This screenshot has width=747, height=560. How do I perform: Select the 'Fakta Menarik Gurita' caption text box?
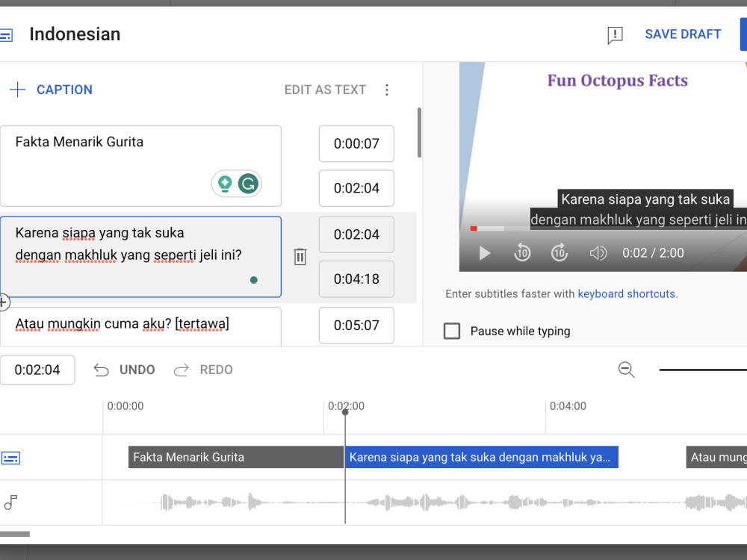tap(140, 166)
